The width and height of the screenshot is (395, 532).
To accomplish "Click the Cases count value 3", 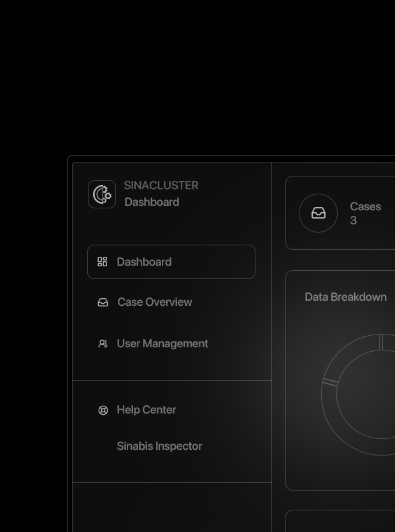I will pos(353,220).
